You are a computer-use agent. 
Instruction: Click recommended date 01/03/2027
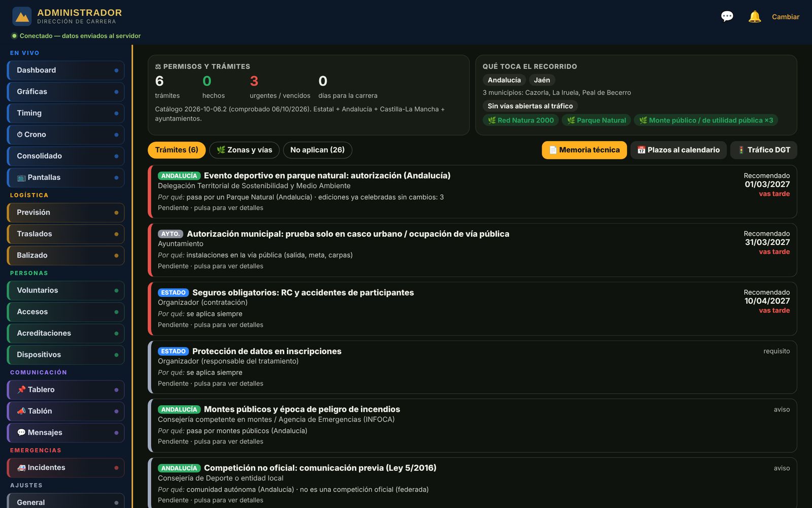767,184
